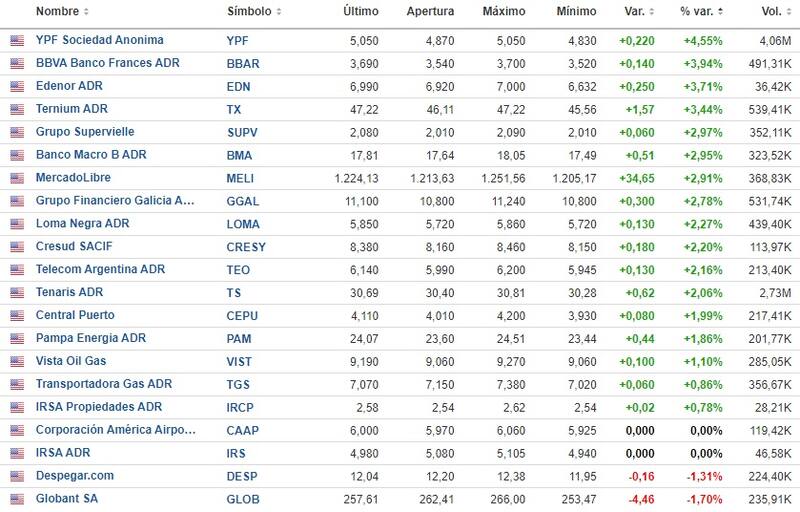Open Pampa Energia ADR stock page
The image size is (800, 512).
tap(90, 338)
